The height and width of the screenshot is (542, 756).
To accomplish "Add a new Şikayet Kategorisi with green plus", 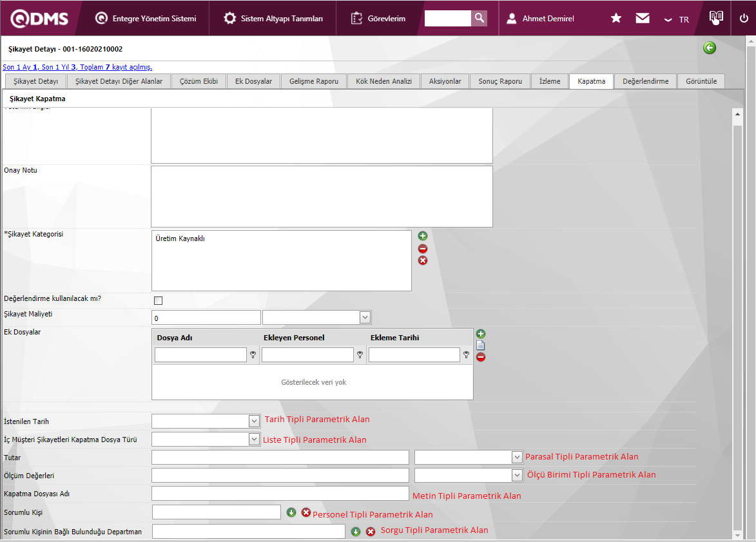I will pos(423,236).
